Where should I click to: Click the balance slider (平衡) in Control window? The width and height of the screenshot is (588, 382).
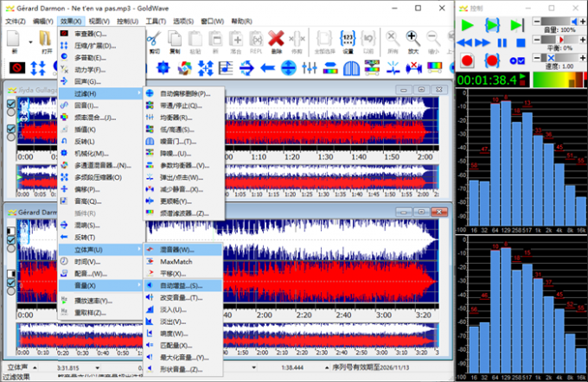[559, 40]
